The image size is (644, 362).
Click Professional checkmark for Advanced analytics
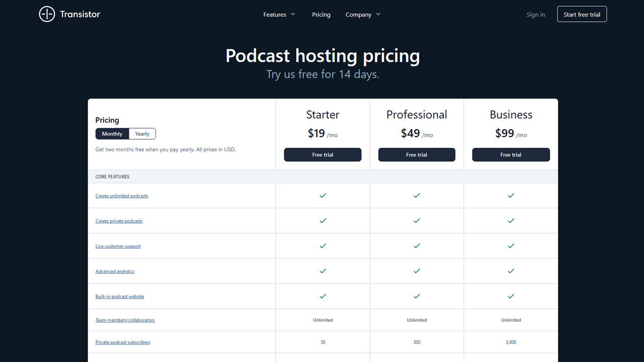click(x=417, y=271)
